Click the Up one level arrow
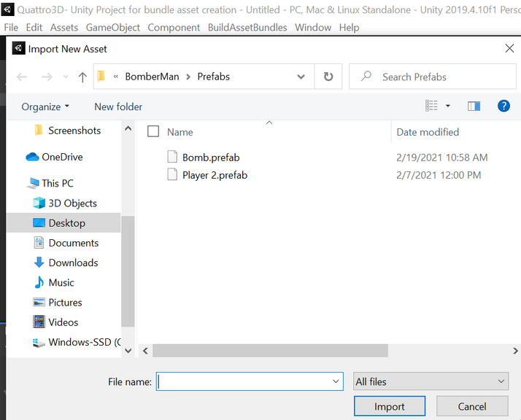The image size is (521, 420). click(82, 77)
